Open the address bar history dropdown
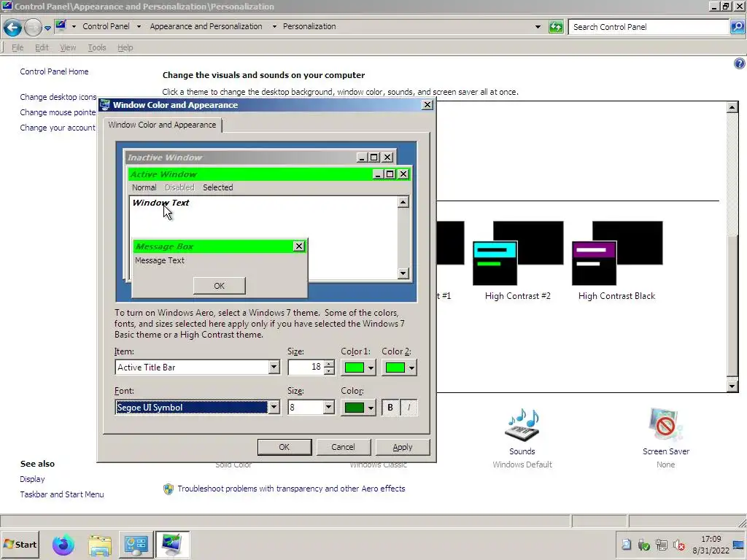This screenshot has height=560, width=747. pyautogui.click(x=538, y=27)
